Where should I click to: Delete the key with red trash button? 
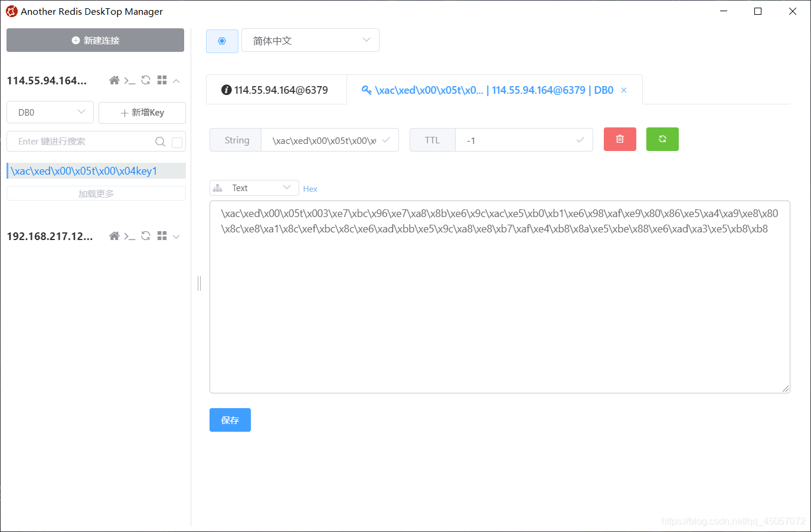tap(620, 139)
